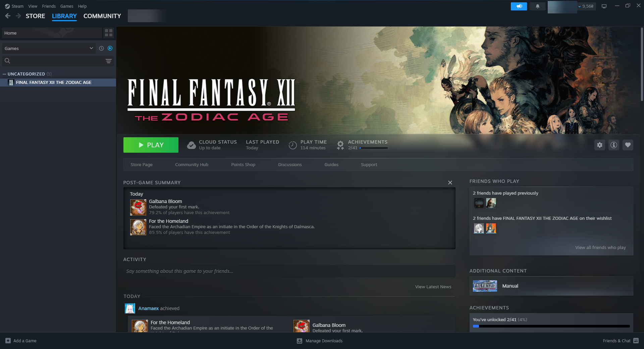Open game settings gear icon

[600, 145]
